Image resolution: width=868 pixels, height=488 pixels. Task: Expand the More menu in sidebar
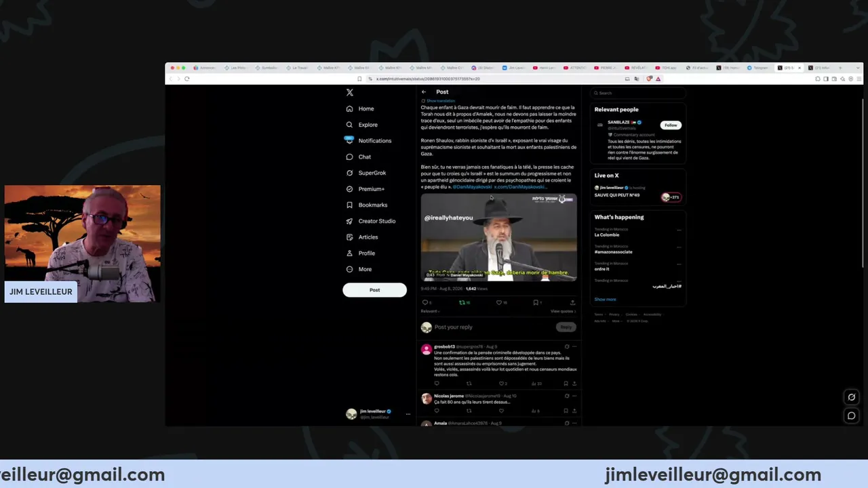click(359, 269)
